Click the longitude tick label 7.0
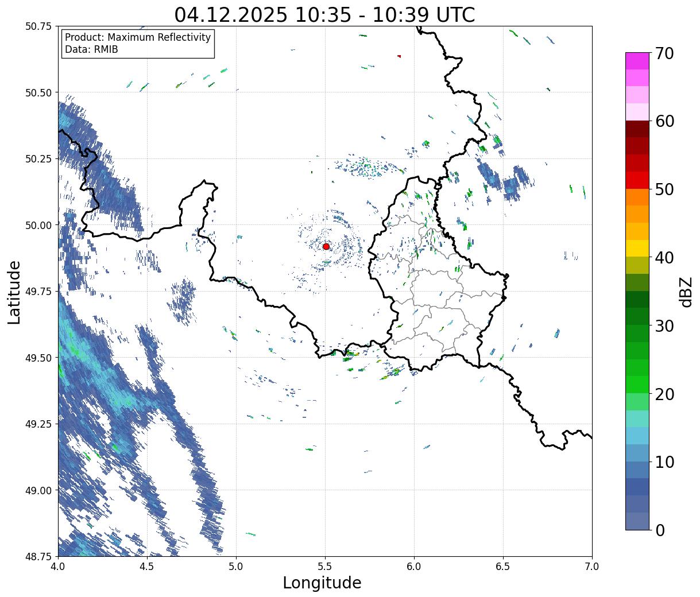 [592, 567]
